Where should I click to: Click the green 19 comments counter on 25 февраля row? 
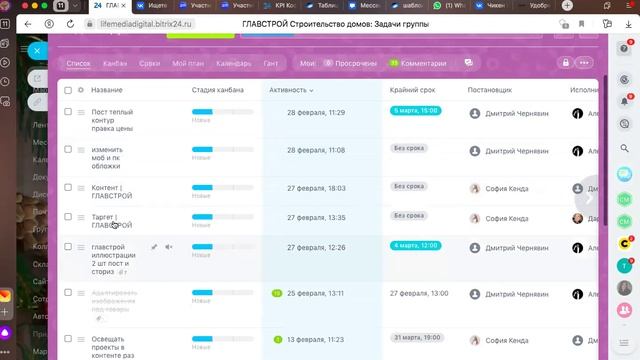point(277,293)
